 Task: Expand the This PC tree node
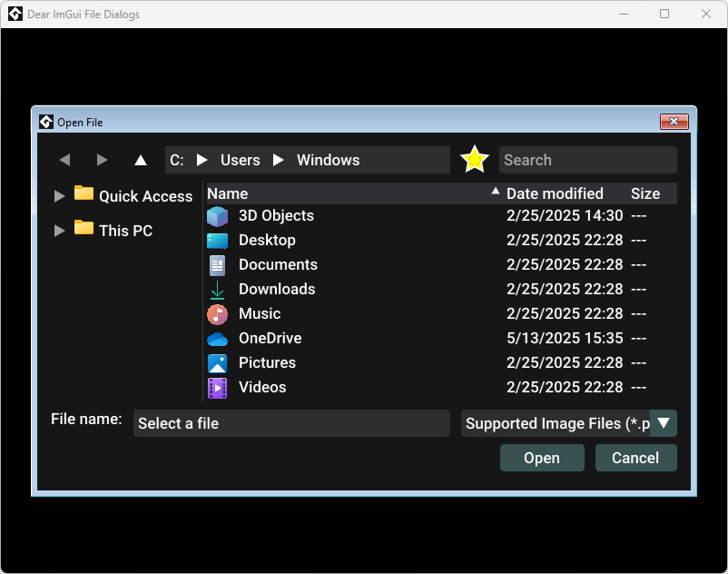tap(59, 231)
